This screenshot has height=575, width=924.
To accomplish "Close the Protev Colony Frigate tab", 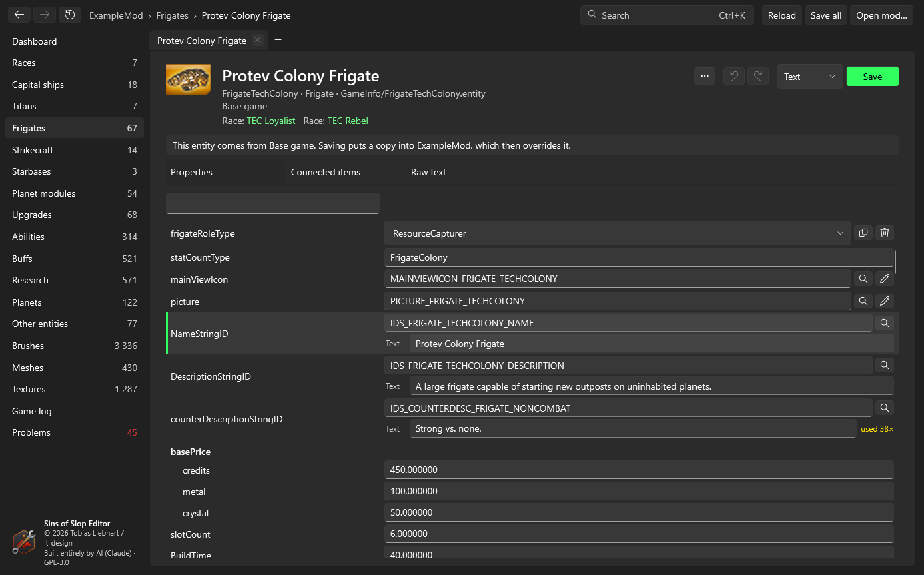I will click(258, 40).
